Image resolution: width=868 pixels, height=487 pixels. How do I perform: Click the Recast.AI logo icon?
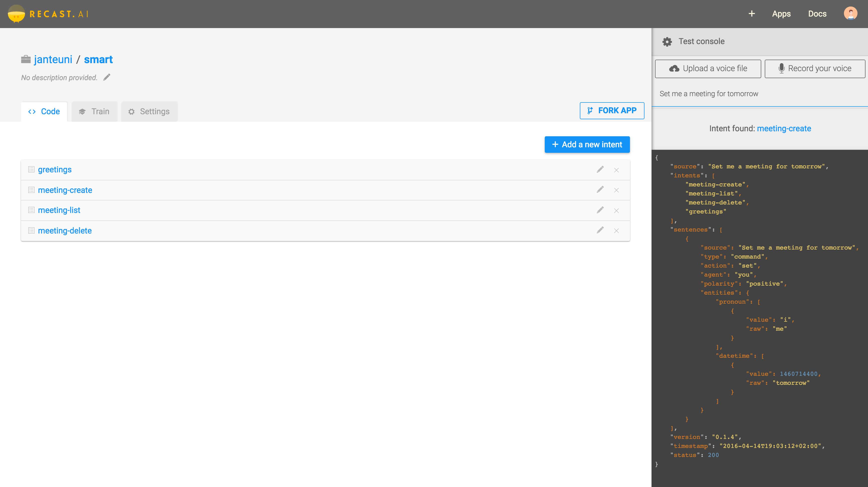(x=16, y=14)
